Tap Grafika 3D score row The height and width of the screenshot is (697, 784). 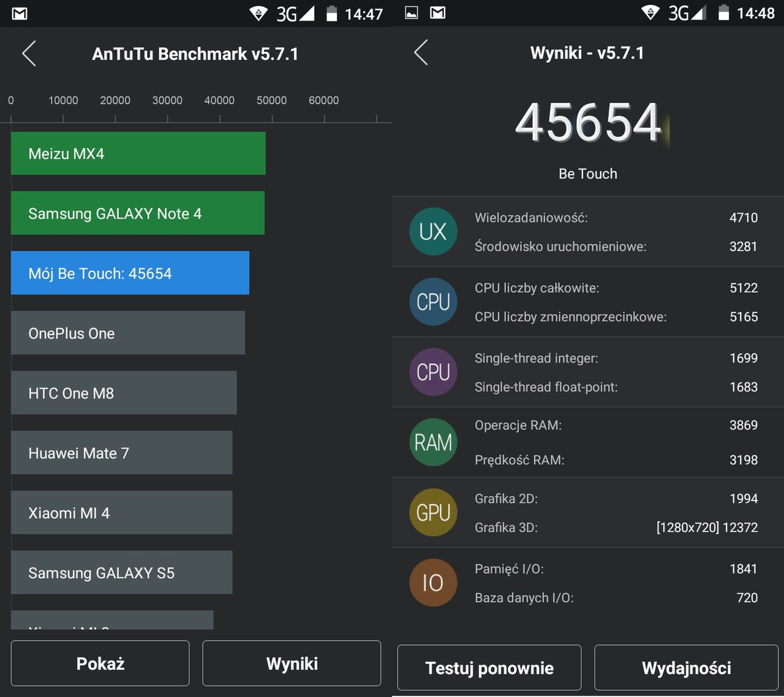coord(616,527)
